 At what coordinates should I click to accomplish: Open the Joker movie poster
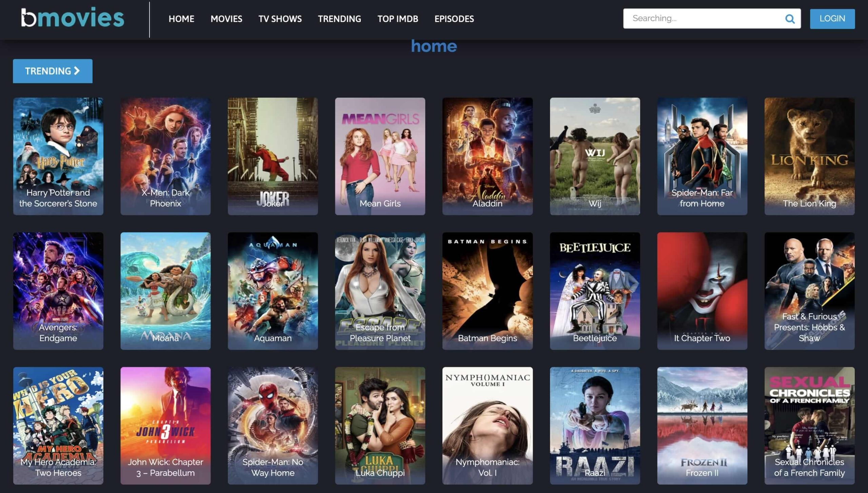click(273, 156)
